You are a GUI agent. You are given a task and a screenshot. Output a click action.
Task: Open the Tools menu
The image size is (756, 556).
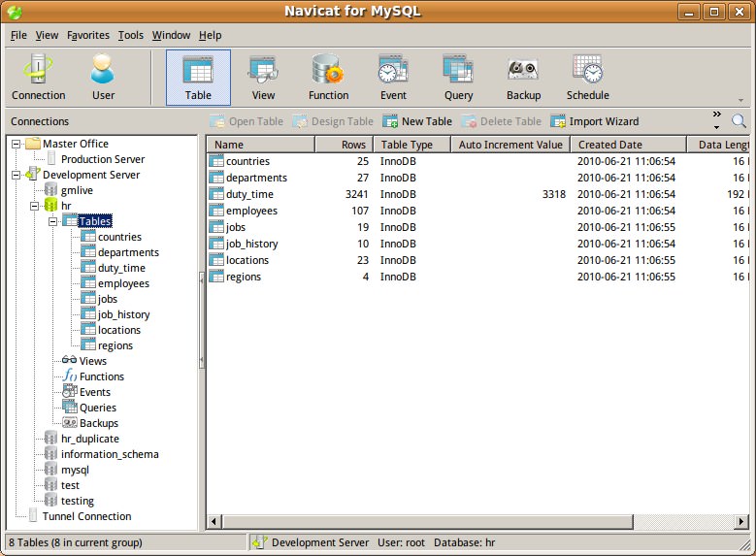[x=131, y=35]
